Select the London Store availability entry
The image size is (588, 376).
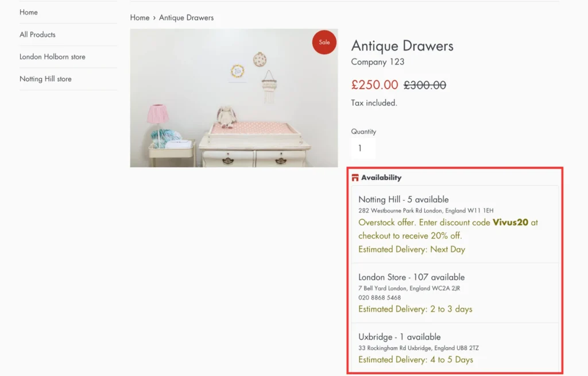click(x=411, y=277)
